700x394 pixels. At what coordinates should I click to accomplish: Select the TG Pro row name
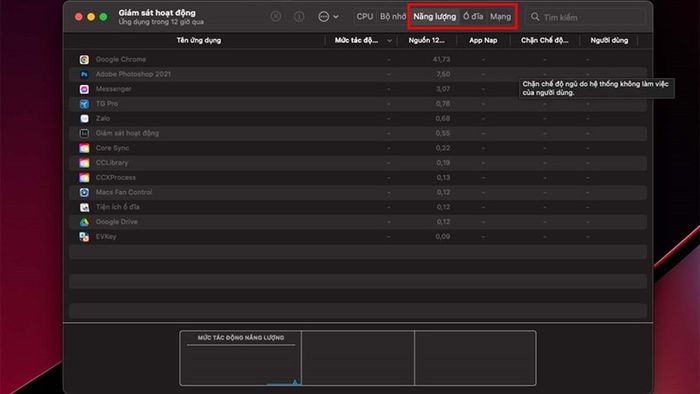[x=107, y=104]
